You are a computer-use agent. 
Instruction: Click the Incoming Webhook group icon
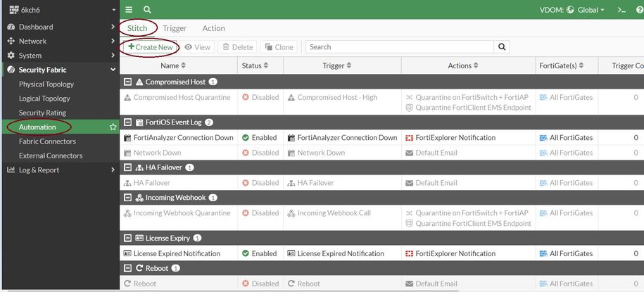coord(139,198)
